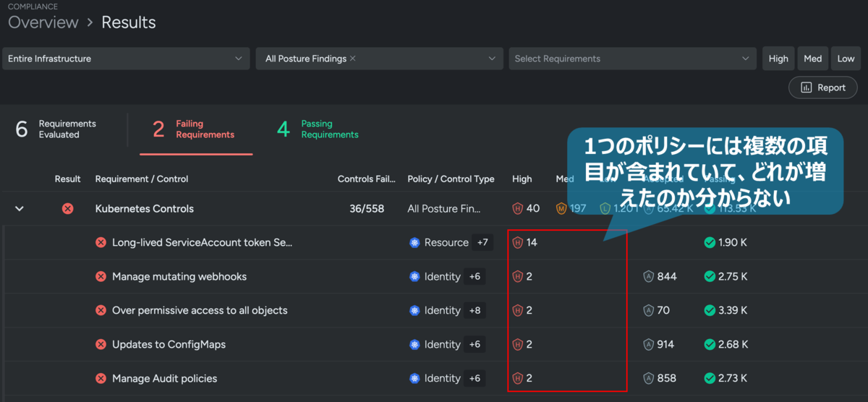Toggle the Low severity filter
Viewport: 868px width, 402px height.
(846, 59)
